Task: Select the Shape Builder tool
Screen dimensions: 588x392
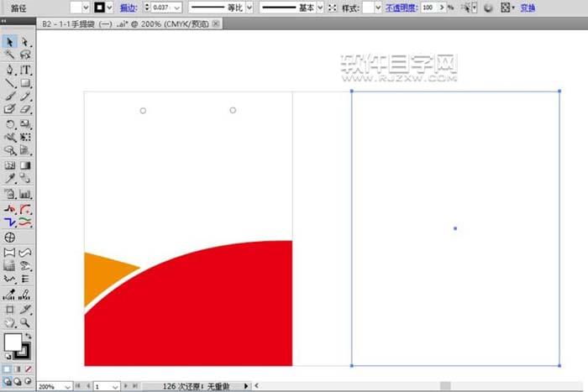Action: coord(9,150)
